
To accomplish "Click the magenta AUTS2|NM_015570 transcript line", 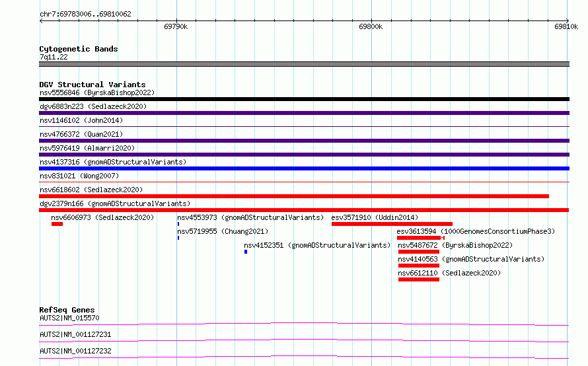I will tap(304, 324).
